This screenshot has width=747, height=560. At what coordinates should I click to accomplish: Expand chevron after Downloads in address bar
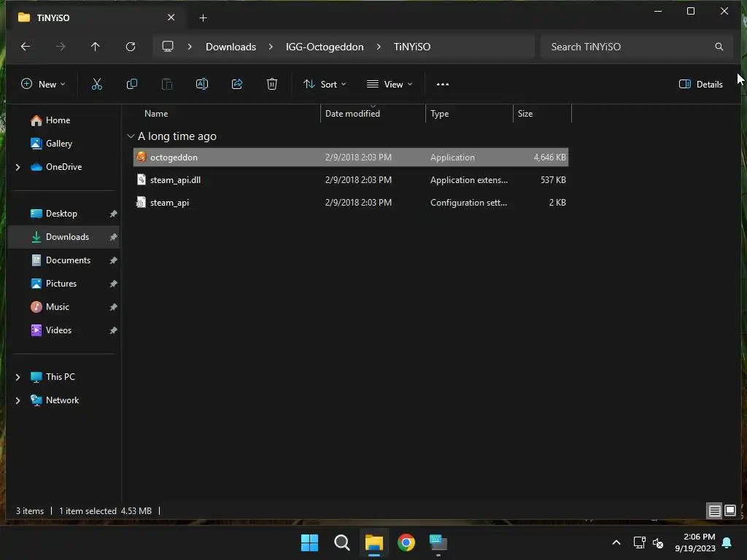[271, 47]
